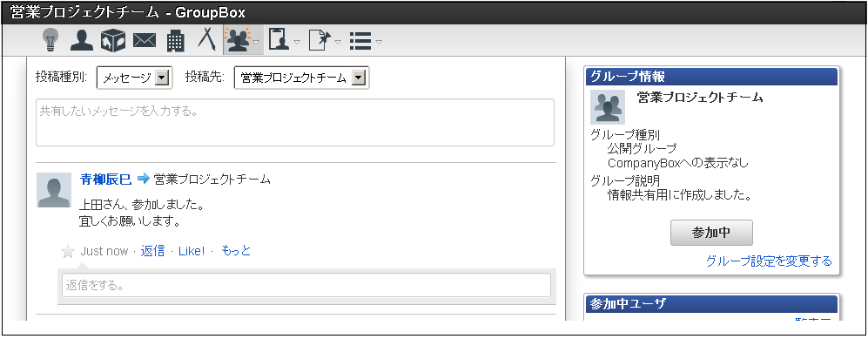This screenshot has width=868, height=339.
Task: Click the blue arrow icon in post
Action: pyautogui.click(x=144, y=179)
